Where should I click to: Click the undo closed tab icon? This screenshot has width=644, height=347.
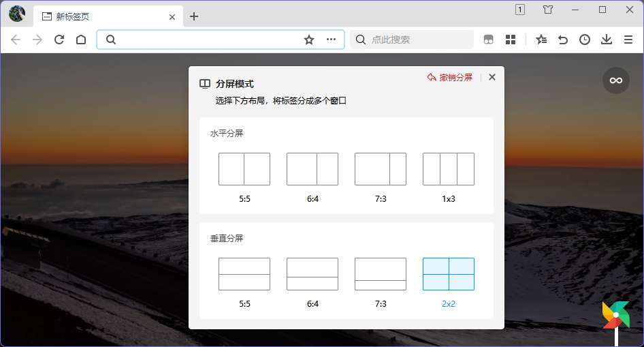[x=563, y=40]
